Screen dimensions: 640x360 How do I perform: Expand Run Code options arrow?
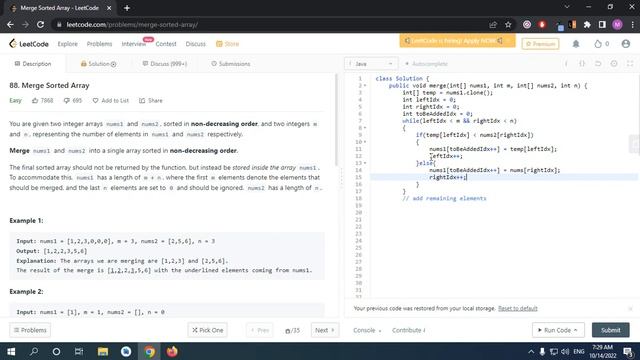pos(576,330)
